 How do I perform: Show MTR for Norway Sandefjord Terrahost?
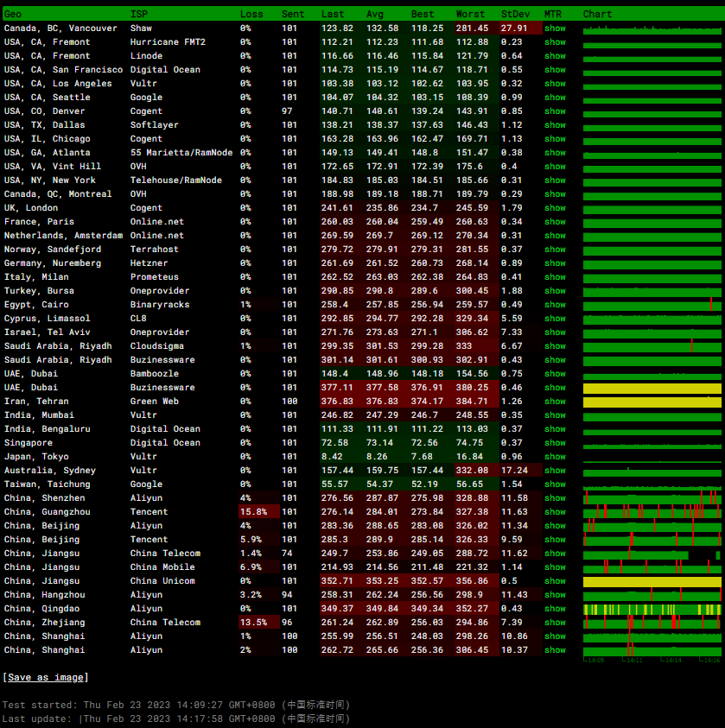point(555,250)
